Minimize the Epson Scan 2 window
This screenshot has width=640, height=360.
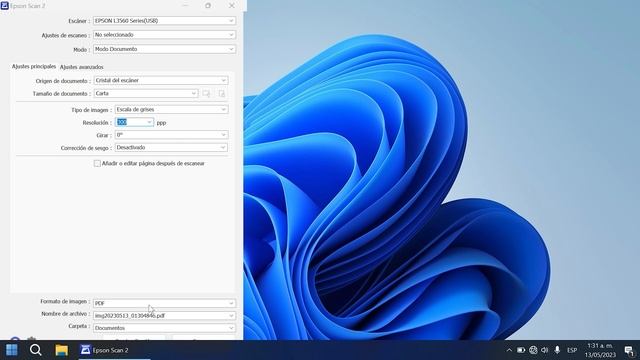[x=185, y=6]
